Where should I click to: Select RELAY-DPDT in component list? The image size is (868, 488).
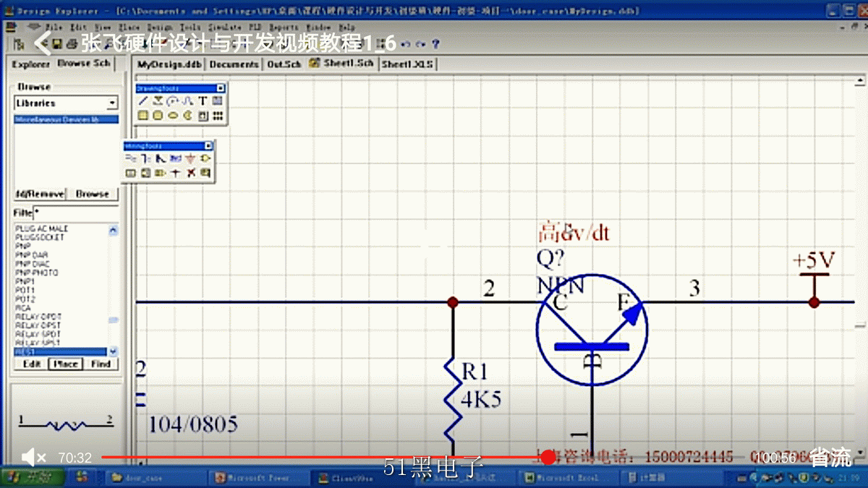point(38,317)
